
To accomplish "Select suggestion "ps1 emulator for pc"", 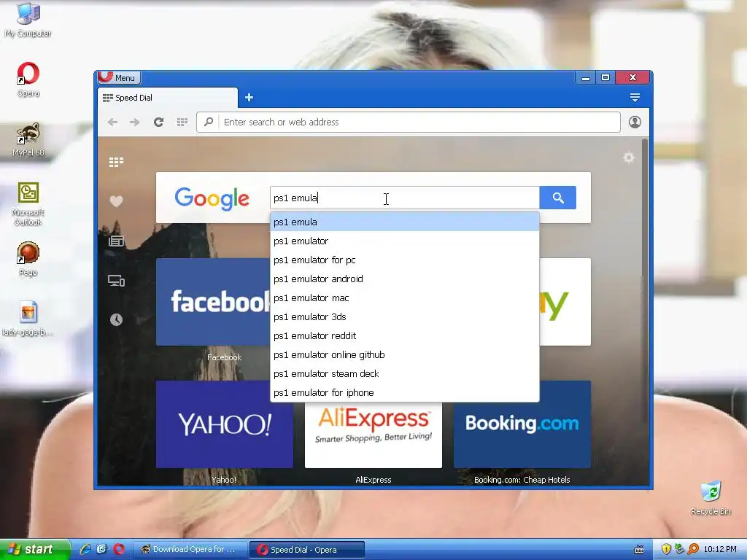I will (404, 260).
